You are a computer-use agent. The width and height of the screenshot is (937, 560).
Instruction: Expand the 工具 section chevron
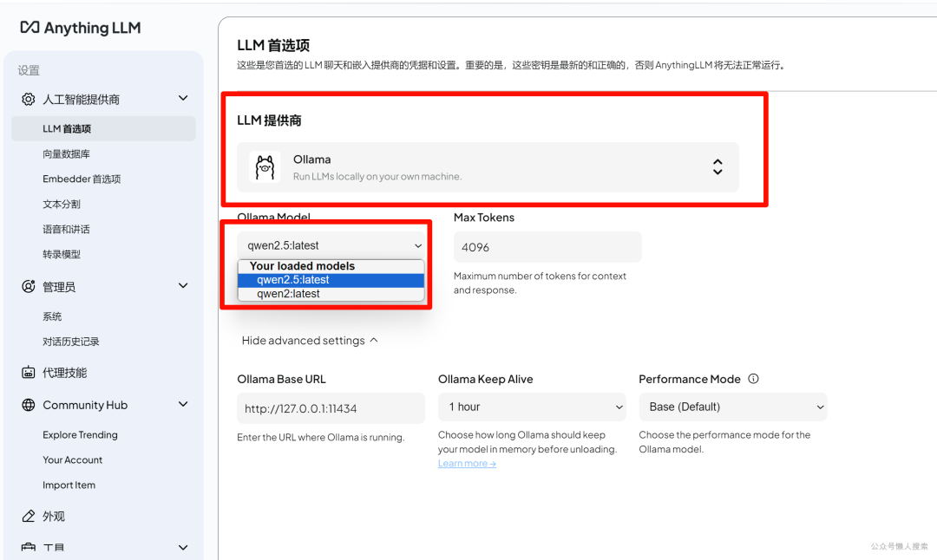[183, 547]
